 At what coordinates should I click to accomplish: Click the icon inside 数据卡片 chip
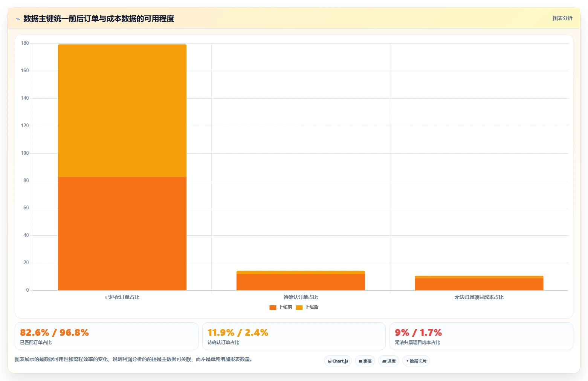(408, 361)
